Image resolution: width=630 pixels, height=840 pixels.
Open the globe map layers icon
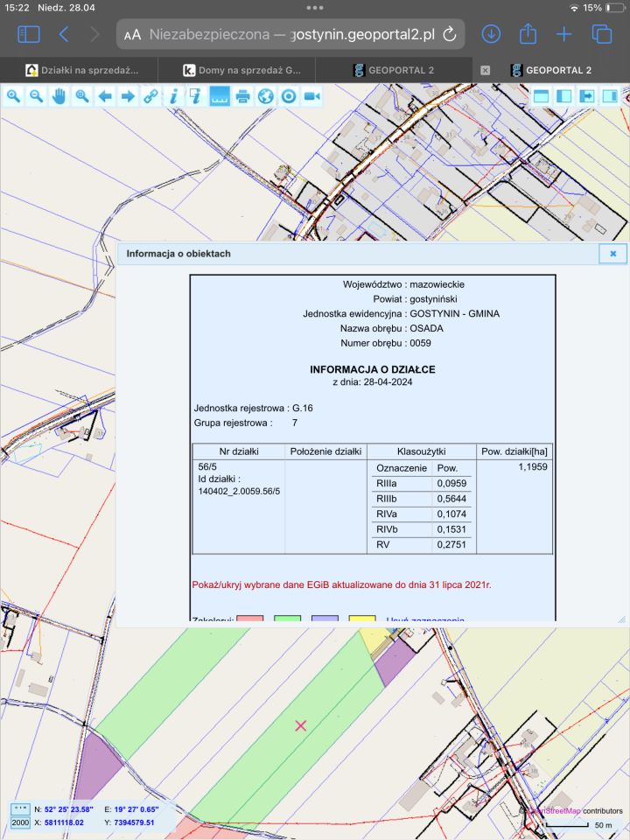point(265,96)
